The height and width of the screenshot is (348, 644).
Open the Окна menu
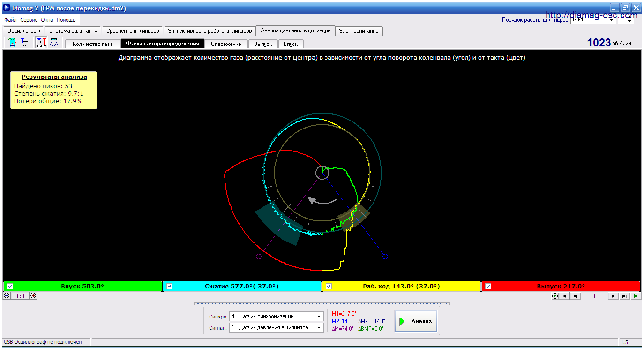tap(47, 20)
